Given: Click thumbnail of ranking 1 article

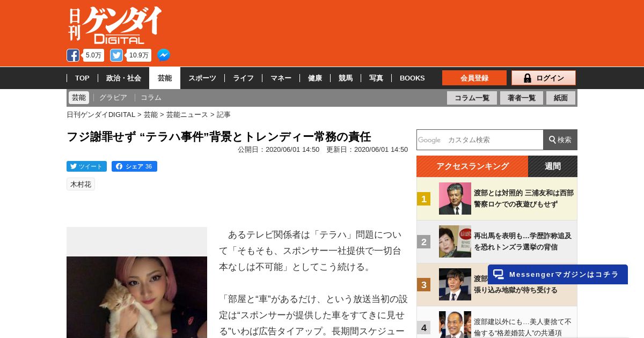Looking at the screenshot, I should [x=455, y=199].
